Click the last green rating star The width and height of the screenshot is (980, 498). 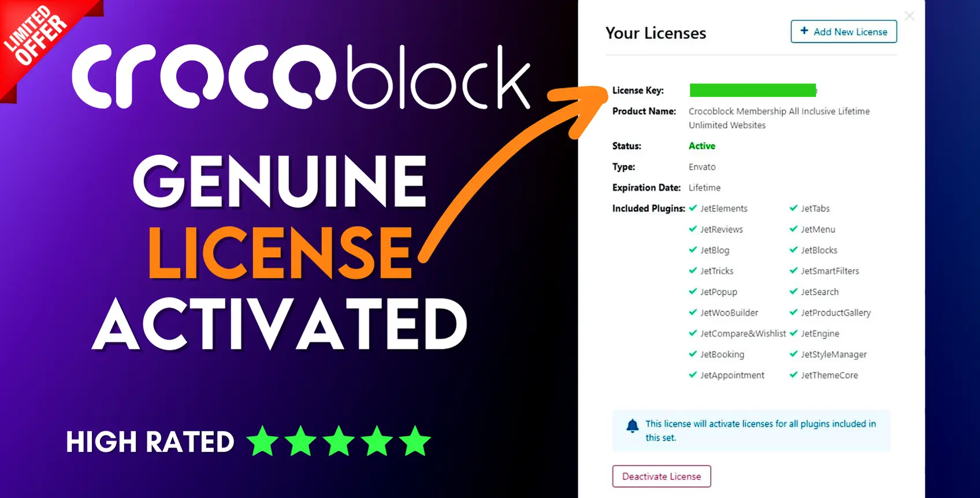(415, 441)
